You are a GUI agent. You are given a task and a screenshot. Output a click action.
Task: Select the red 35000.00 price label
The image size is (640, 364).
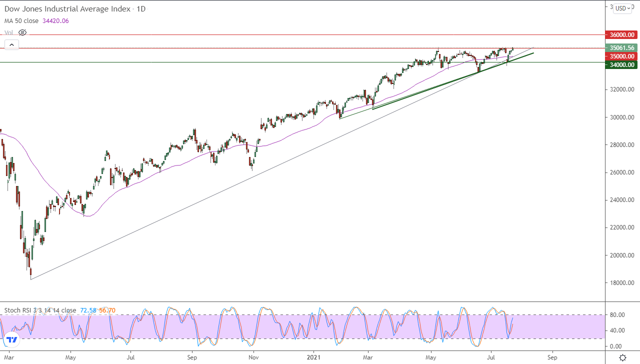tap(621, 56)
